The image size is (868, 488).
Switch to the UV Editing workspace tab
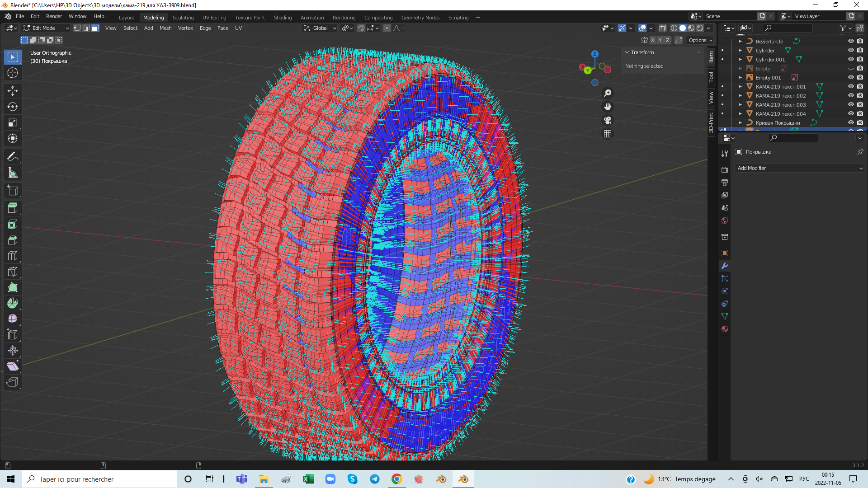coord(214,18)
